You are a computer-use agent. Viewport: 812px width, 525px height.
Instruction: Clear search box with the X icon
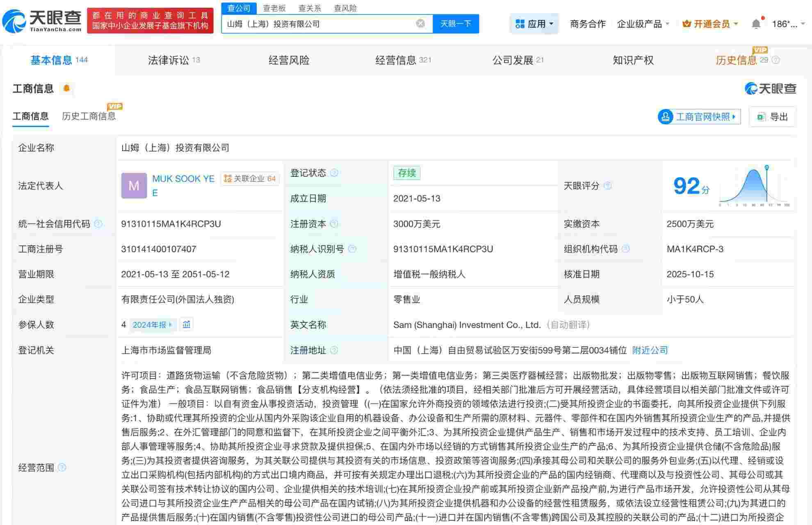point(419,23)
